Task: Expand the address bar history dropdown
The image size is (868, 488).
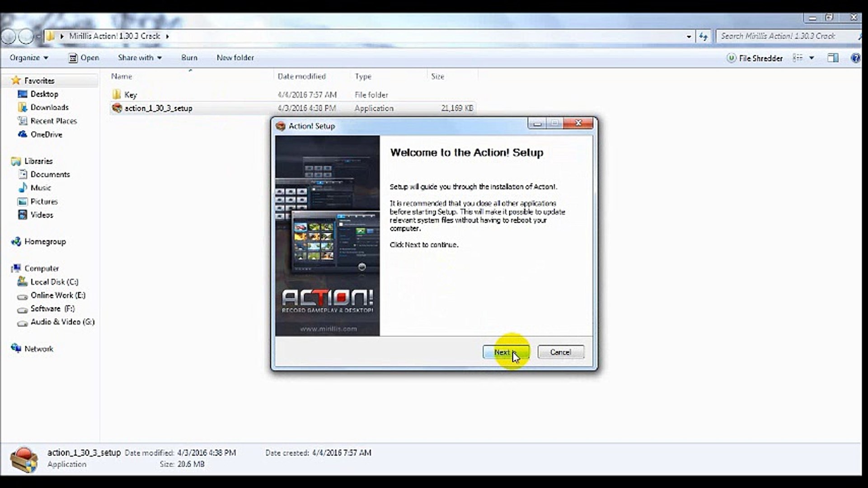Action: coord(689,36)
